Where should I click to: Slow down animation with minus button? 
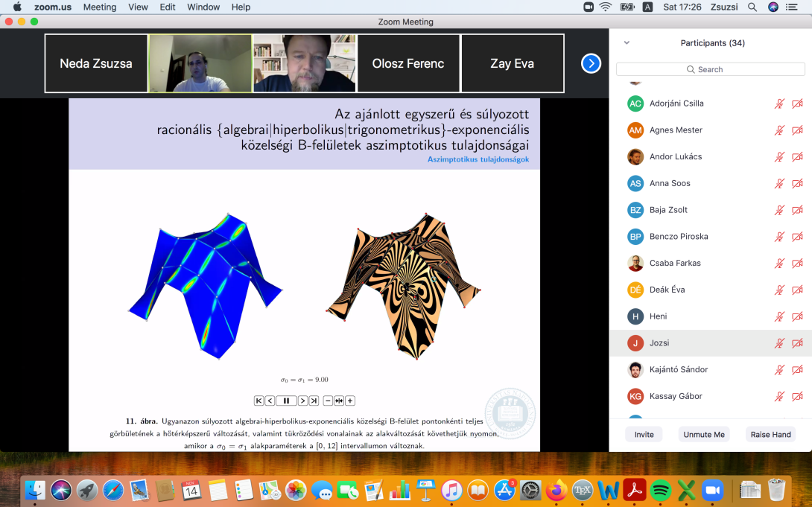point(328,401)
